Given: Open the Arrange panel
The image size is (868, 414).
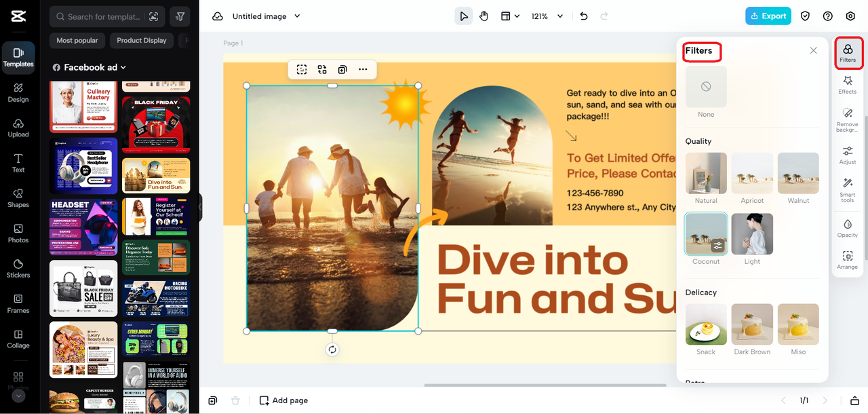Looking at the screenshot, I should coord(847,260).
